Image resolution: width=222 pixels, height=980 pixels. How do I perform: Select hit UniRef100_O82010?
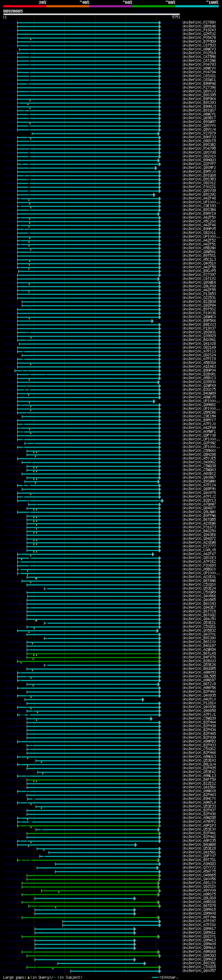pos(199,156)
